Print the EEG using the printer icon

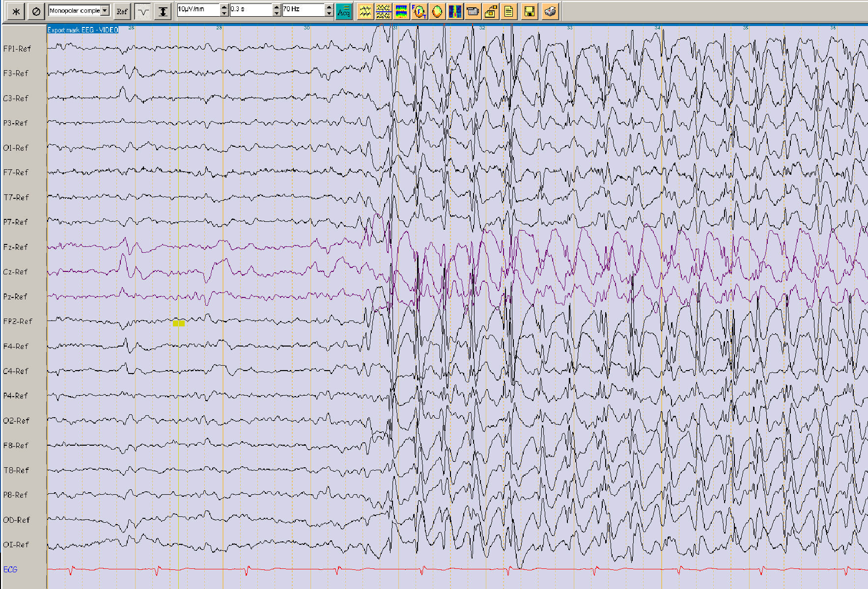tap(550, 11)
